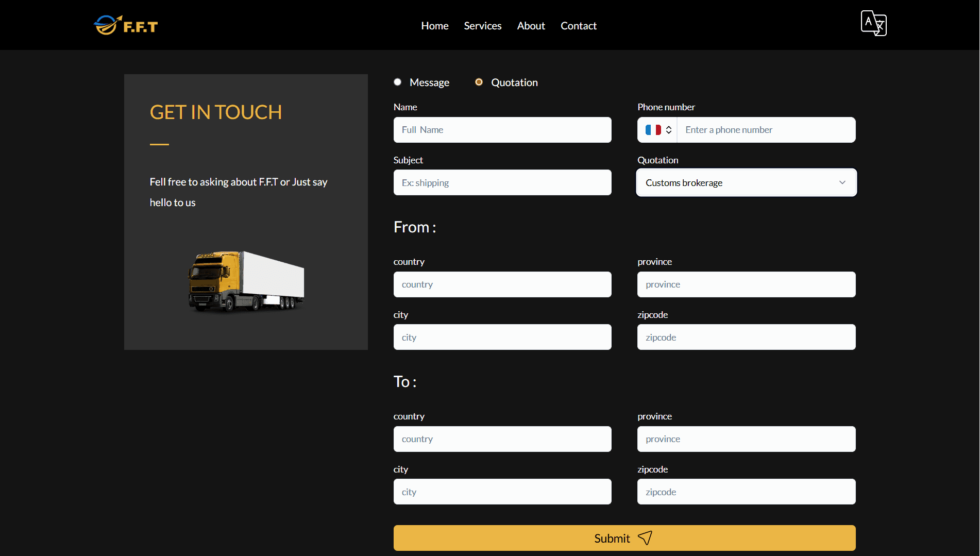The image size is (980, 556).
Task: Open the Contact page link
Action: pyautogui.click(x=578, y=26)
